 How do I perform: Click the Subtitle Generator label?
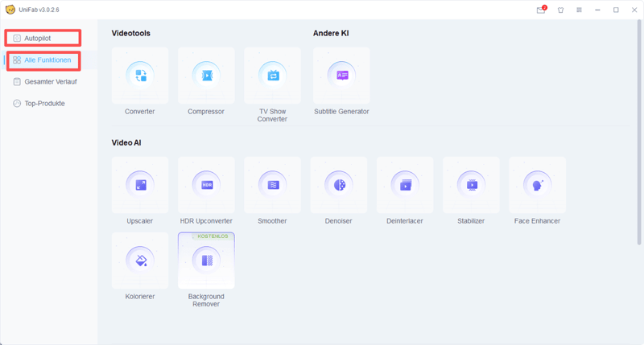pyautogui.click(x=341, y=111)
